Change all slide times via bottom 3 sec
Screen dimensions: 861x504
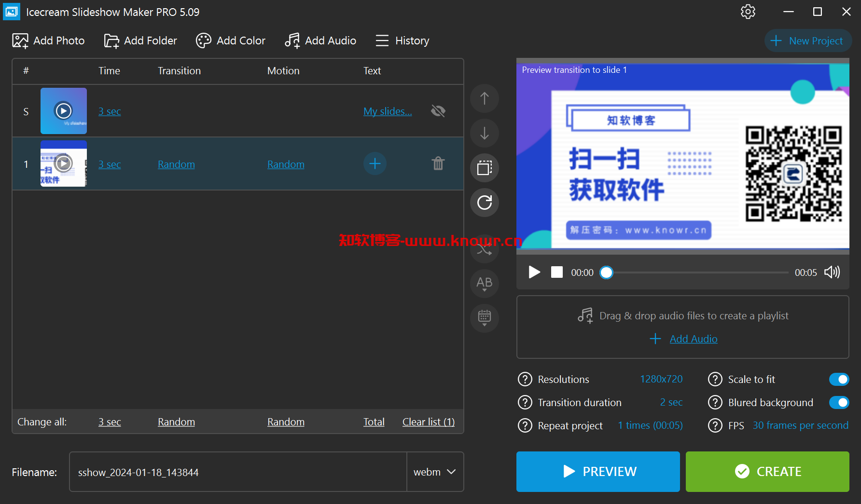click(x=110, y=422)
